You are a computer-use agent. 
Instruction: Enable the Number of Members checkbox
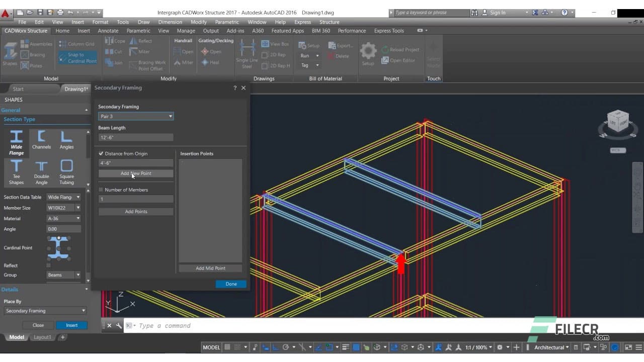101,190
